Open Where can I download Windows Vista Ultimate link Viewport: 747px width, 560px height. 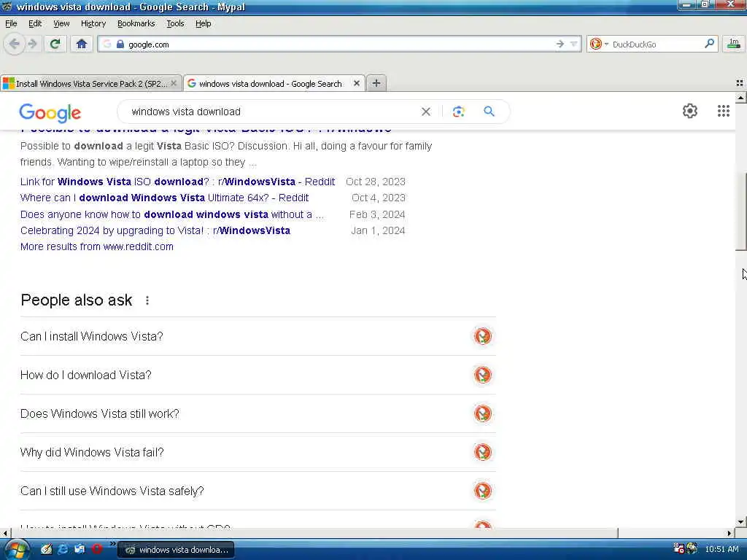164,198
